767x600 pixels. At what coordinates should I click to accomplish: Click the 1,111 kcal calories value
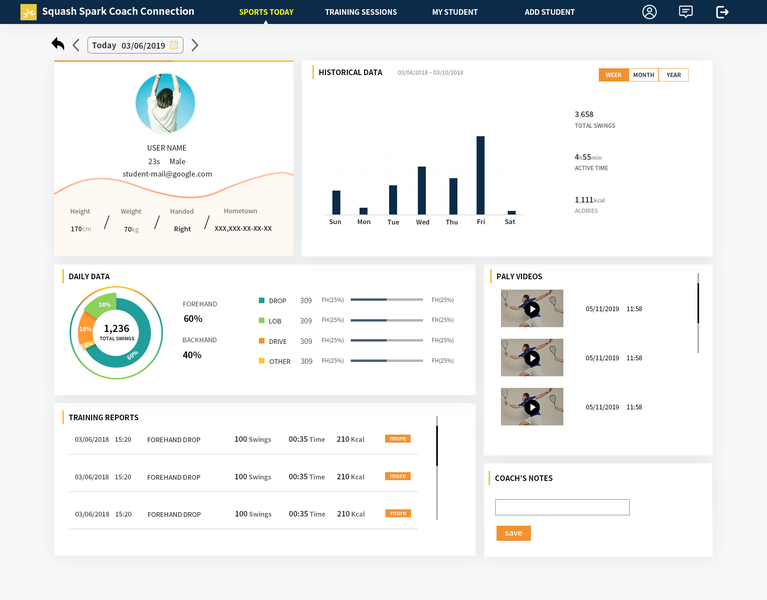[590, 200]
